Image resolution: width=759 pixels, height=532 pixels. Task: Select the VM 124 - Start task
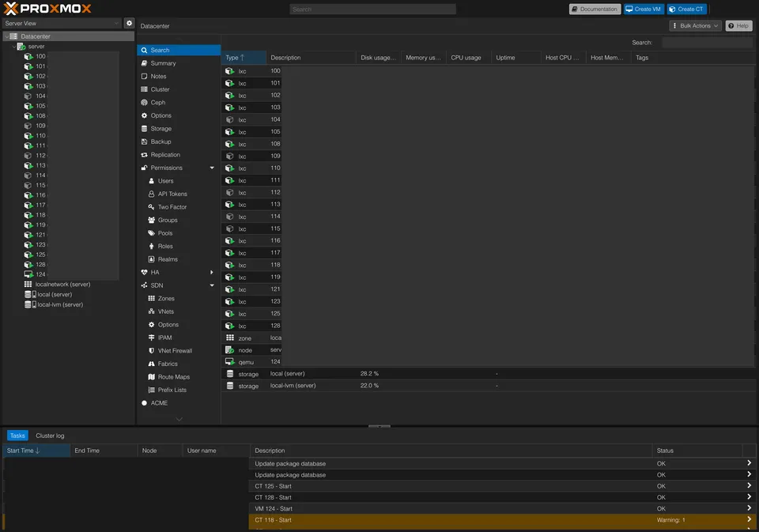(x=501, y=509)
